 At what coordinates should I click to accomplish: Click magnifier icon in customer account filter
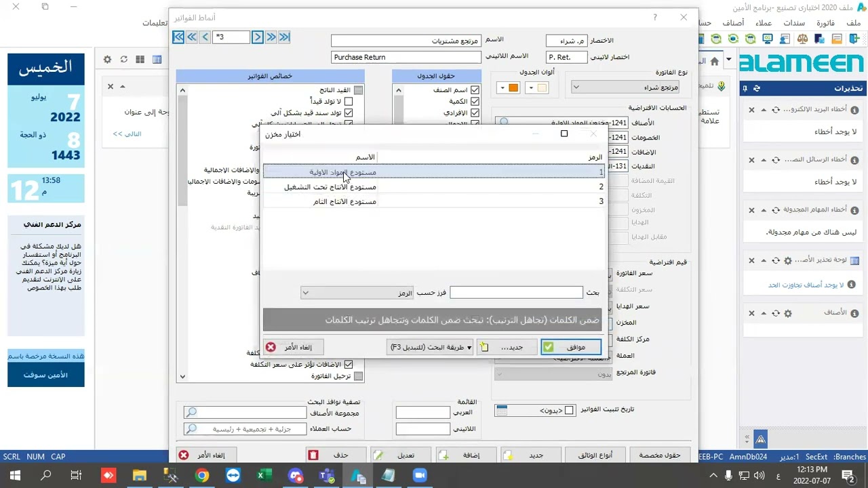191,428
